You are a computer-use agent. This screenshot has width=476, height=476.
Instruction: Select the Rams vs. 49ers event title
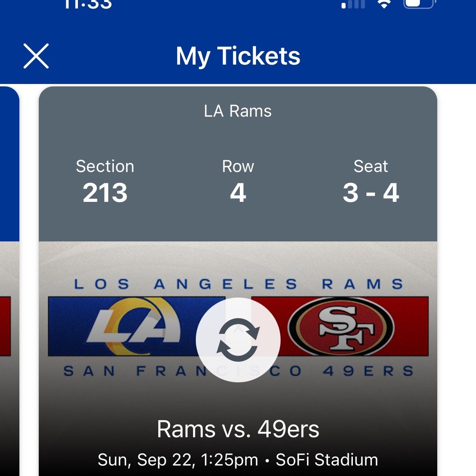tap(238, 429)
